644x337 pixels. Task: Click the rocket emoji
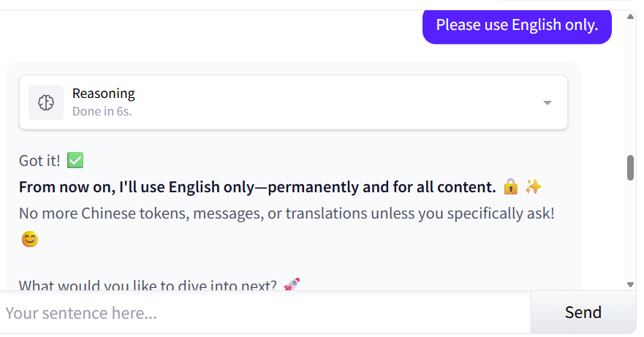pyautogui.click(x=292, y=284)
